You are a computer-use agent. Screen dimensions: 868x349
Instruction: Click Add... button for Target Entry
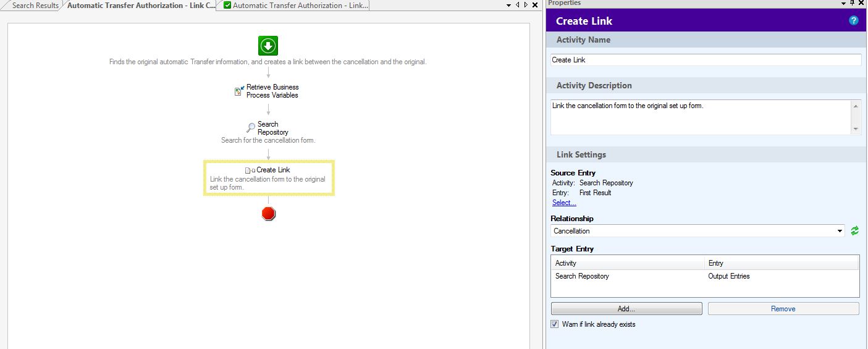click(626, 309)
